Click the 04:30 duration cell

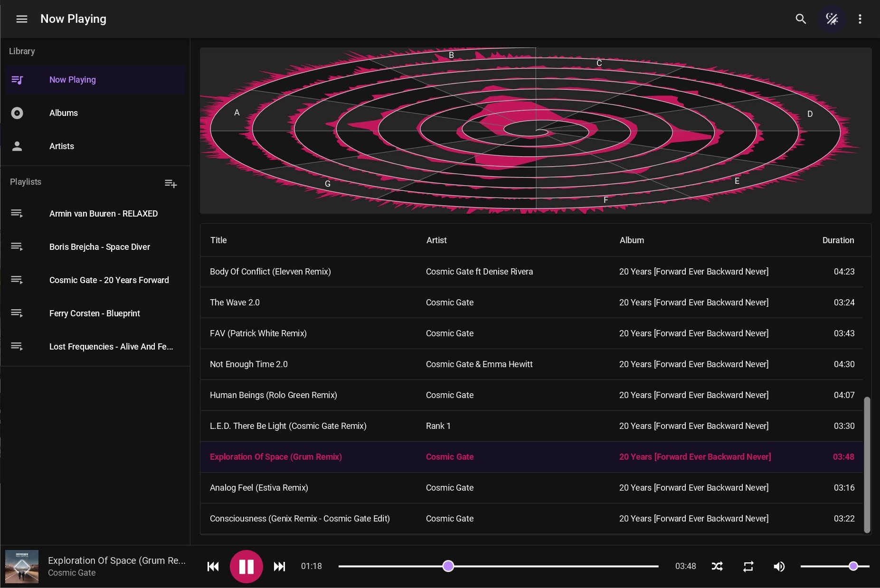844,364
